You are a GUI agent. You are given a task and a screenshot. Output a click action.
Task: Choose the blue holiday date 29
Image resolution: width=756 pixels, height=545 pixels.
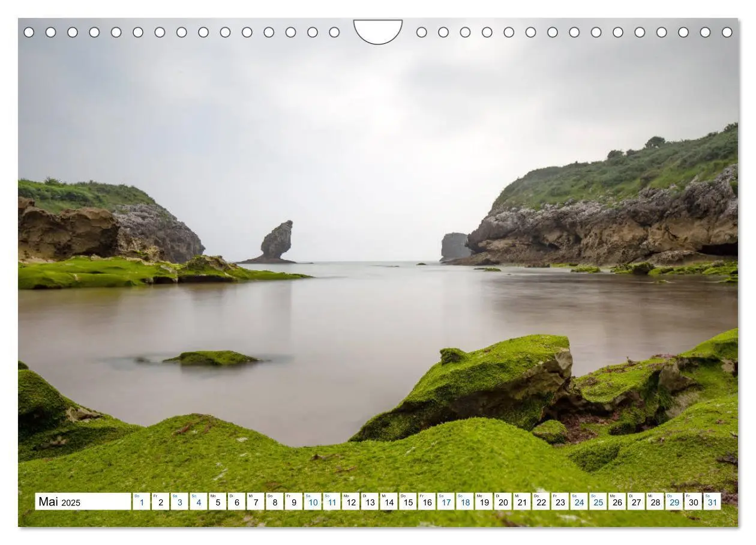point(674,502)
